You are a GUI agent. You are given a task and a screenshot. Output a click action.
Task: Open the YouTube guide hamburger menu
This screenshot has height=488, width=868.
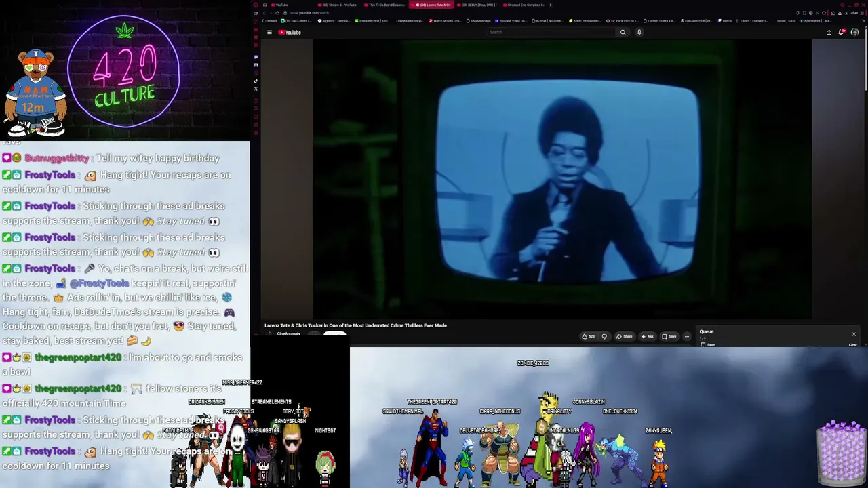tap(269, 32)
